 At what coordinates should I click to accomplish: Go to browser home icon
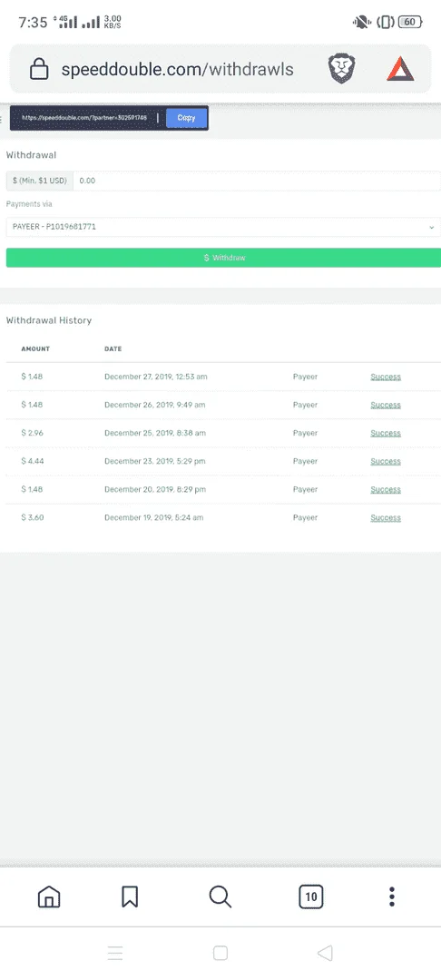pos(49,897)
